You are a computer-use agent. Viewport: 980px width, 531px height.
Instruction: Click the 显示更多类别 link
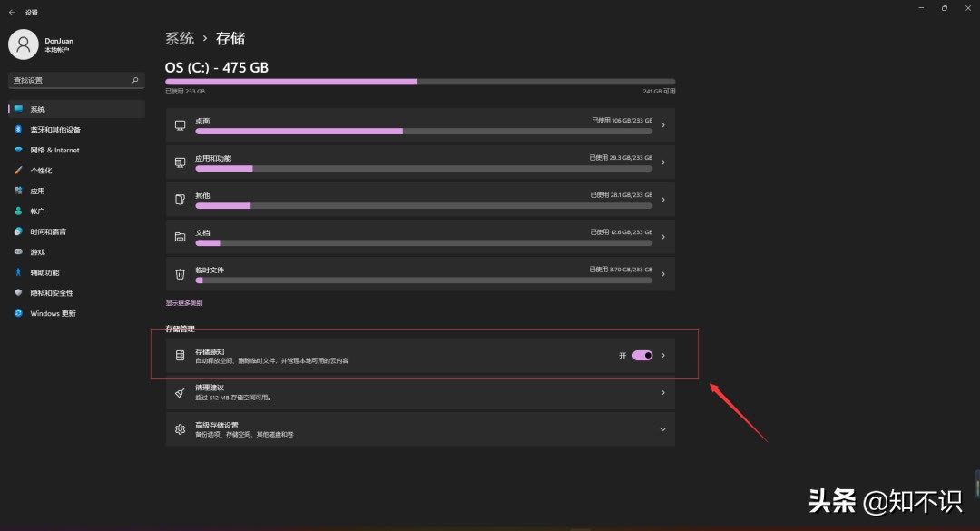[x=184, y=302]
